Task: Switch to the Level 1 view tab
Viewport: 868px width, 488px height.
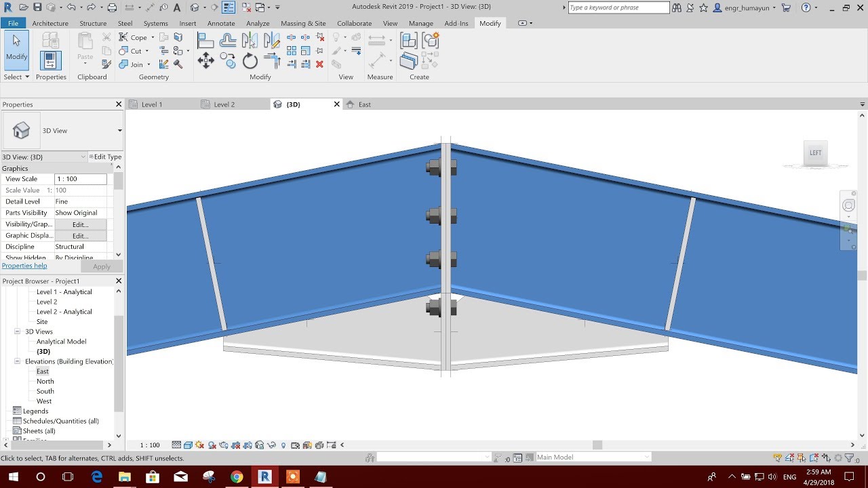Action: (152, 104)
